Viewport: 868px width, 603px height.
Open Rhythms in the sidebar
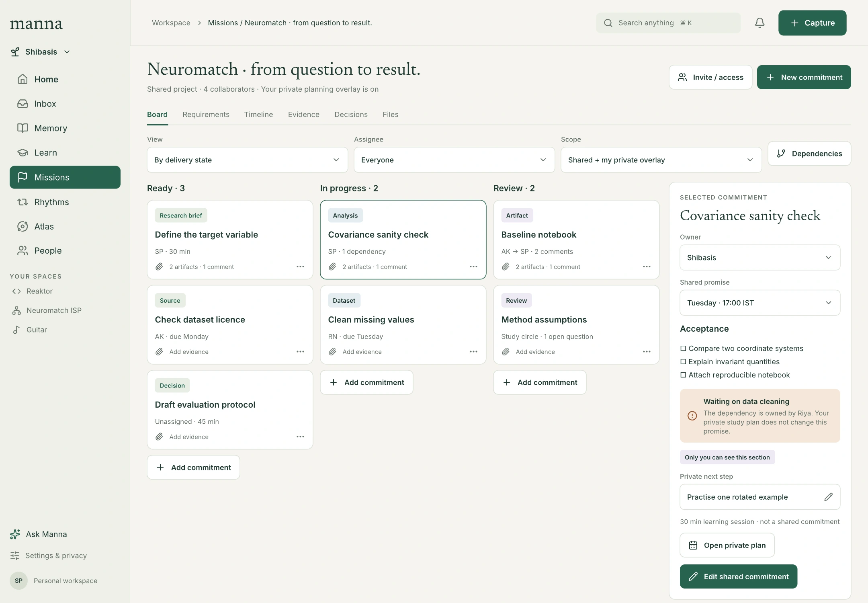[65, 202]
